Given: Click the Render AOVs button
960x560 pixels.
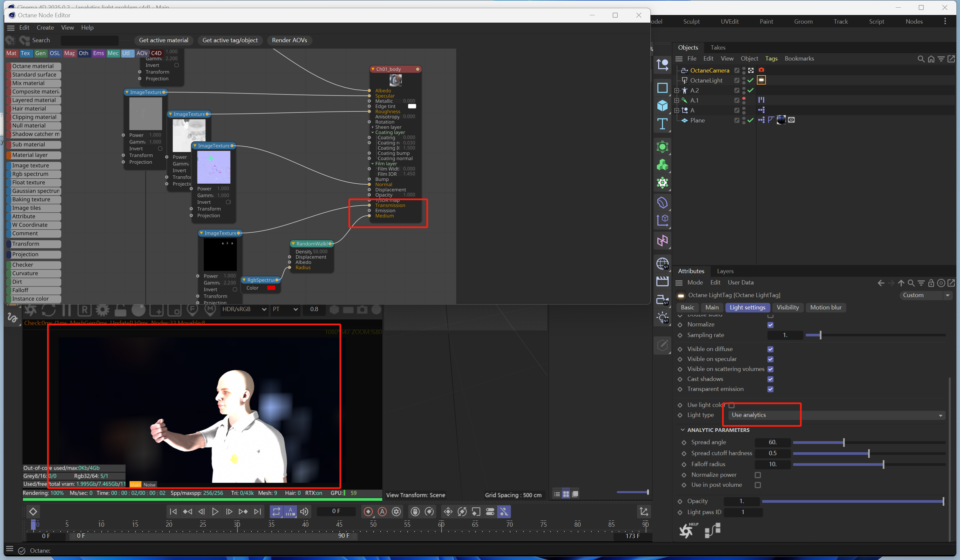Looking at the screenshot, I should point(289,40).
